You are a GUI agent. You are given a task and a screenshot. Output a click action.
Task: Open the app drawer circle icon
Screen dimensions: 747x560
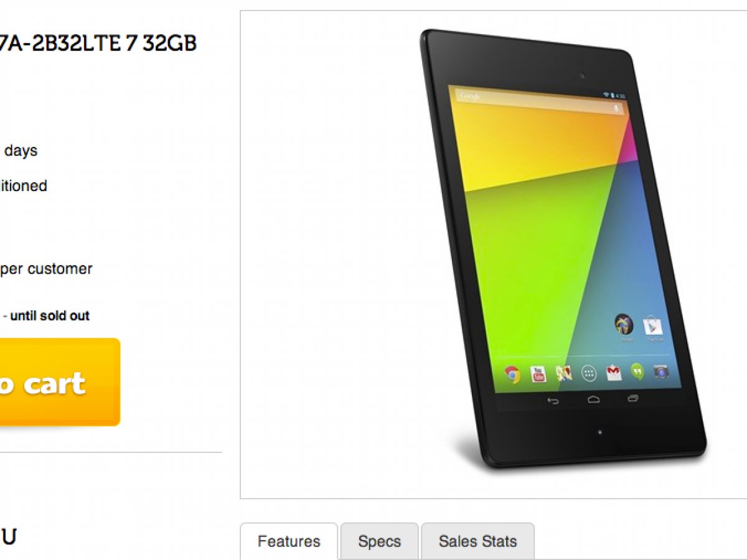point(589,373)
